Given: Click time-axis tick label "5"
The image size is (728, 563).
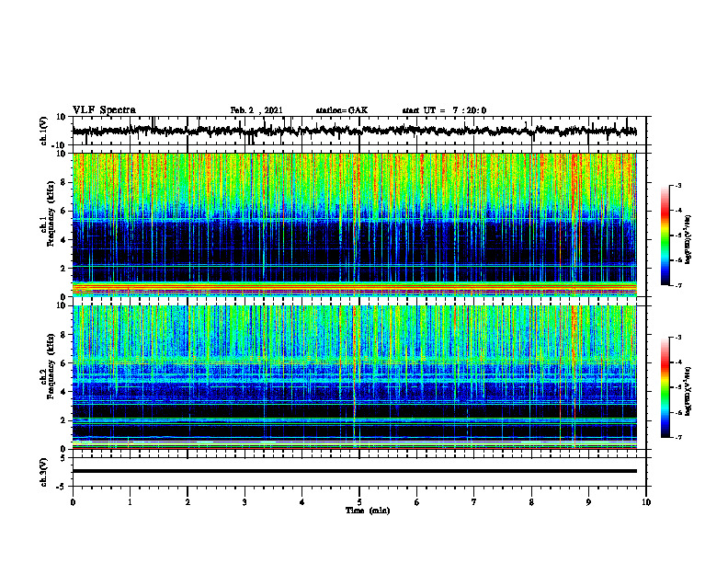Looking at the screenshot, I should point(359,502).
